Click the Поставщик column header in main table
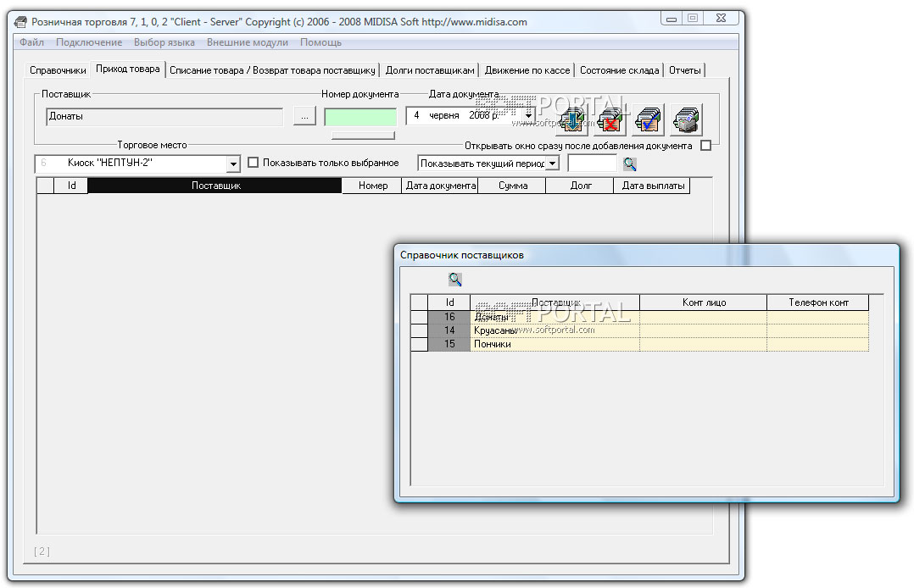The image size is (914, 588). [215, 186]
